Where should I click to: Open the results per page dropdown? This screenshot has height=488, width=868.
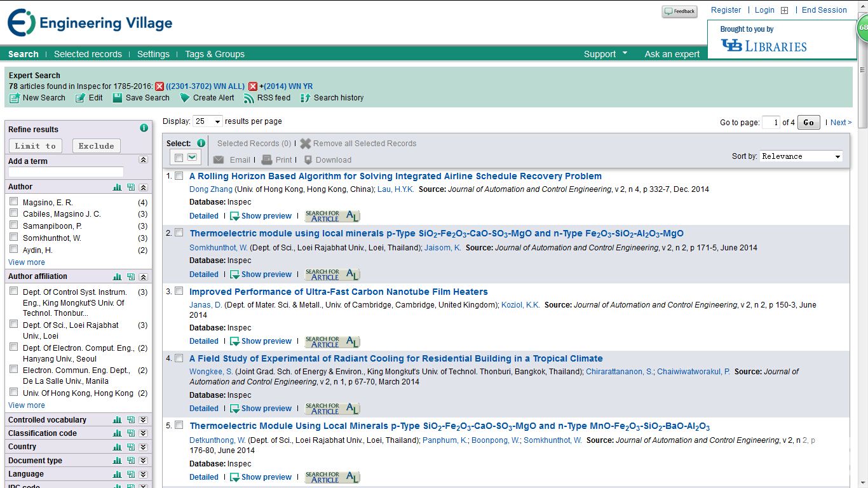pyautogui.click(x=208, y=121)
